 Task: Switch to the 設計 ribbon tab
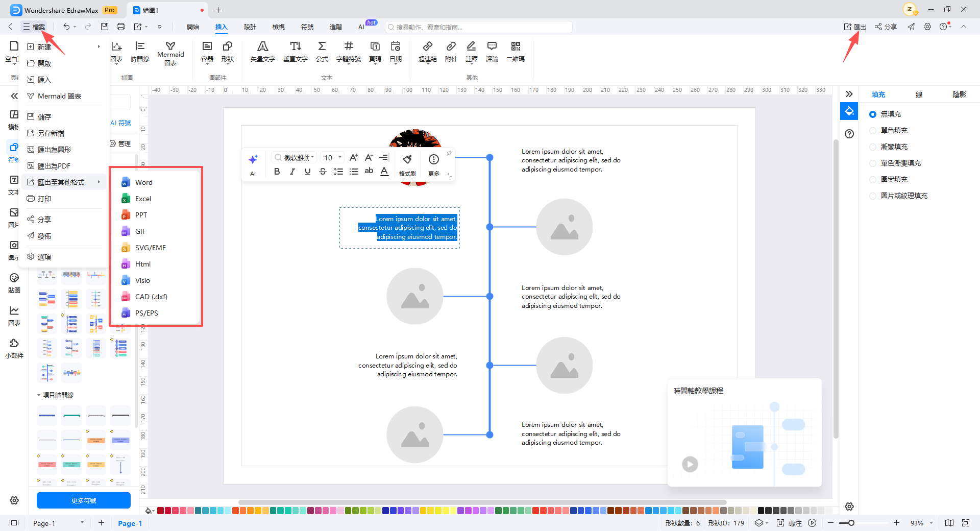pos(250,27)
